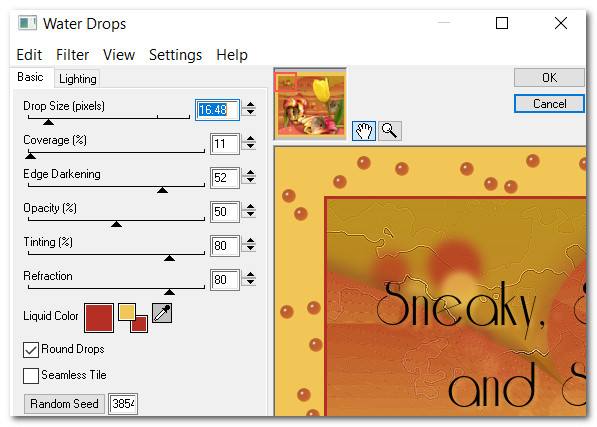Open the red Liquid Color swatch
Screen dimensions: 597x427
(x=99, y=318)
